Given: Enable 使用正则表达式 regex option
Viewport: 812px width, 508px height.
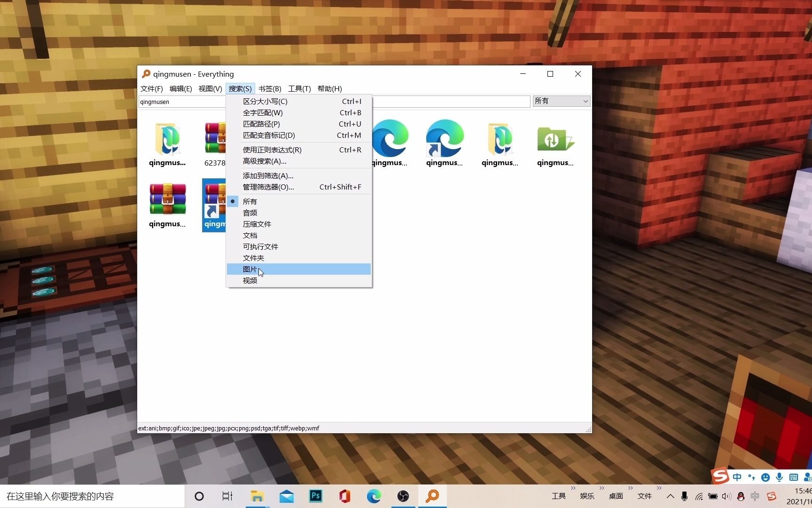Looking at the screenshot, I should [x=299, y=150].
